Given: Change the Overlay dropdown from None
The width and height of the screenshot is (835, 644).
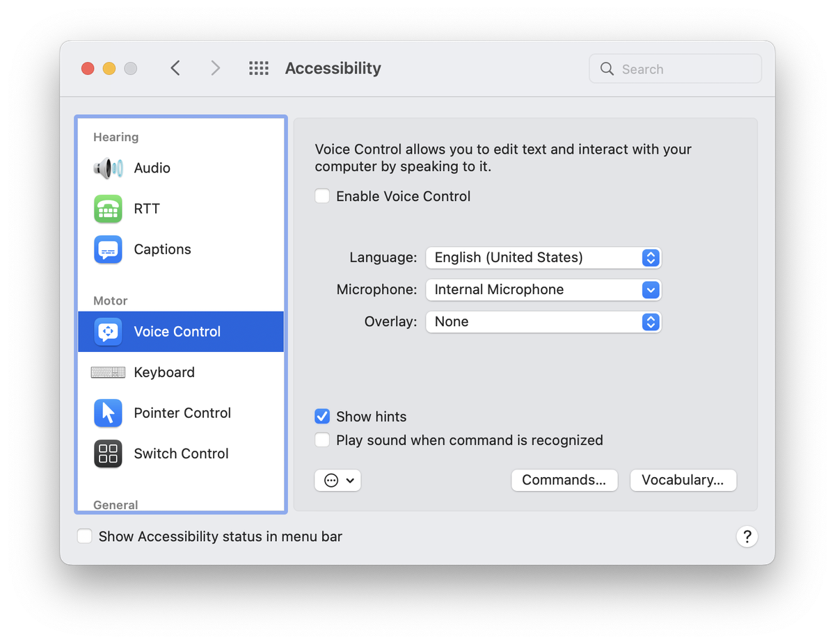Looking at the screenshot, I should 543,322.
